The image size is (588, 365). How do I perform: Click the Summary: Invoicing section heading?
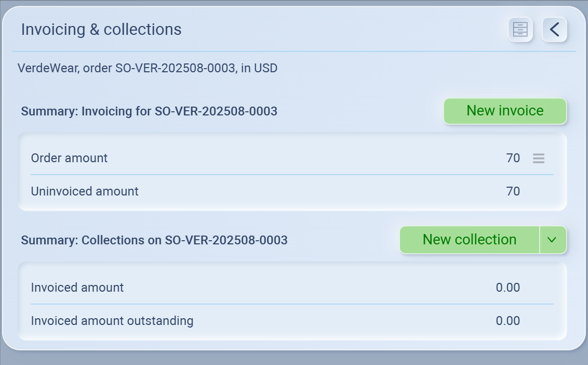coord(149,111)
